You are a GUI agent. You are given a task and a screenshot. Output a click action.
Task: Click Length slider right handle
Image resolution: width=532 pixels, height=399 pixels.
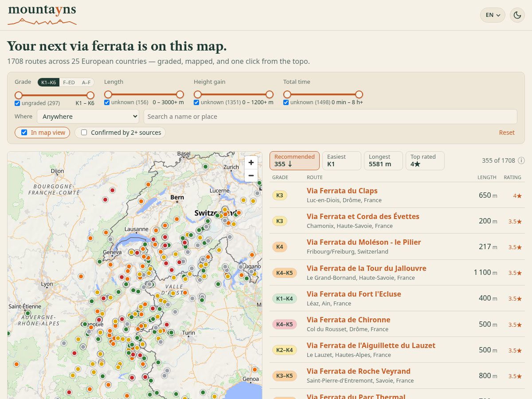pos(180,94)
